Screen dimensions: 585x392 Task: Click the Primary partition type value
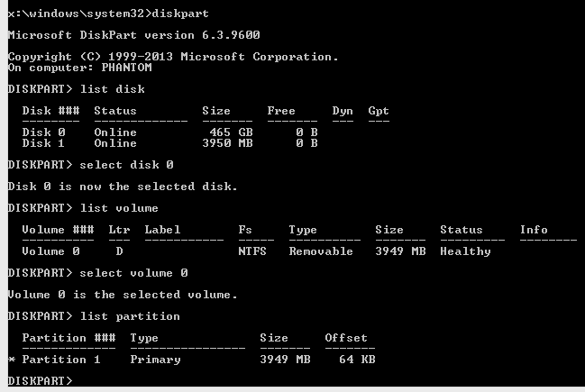coord(155,360)
